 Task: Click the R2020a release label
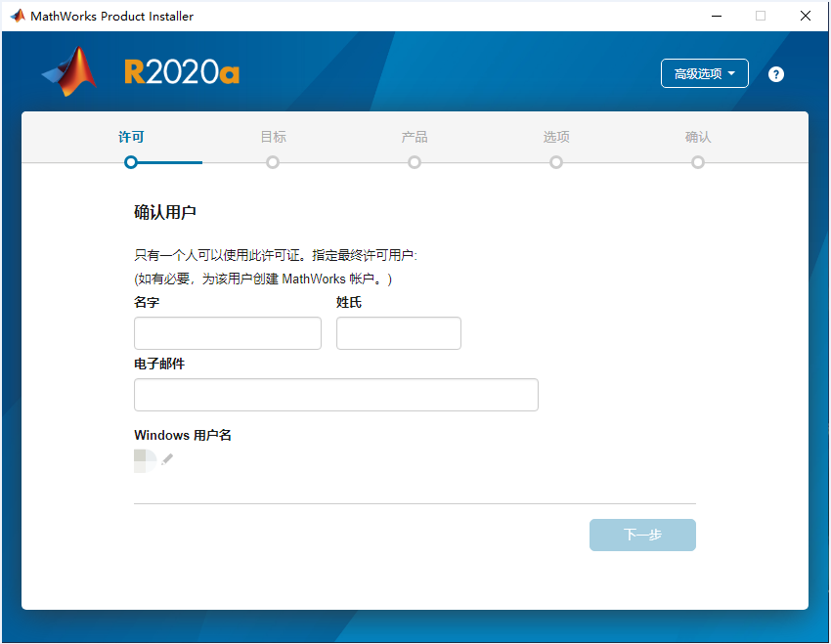tap(182, 72)
